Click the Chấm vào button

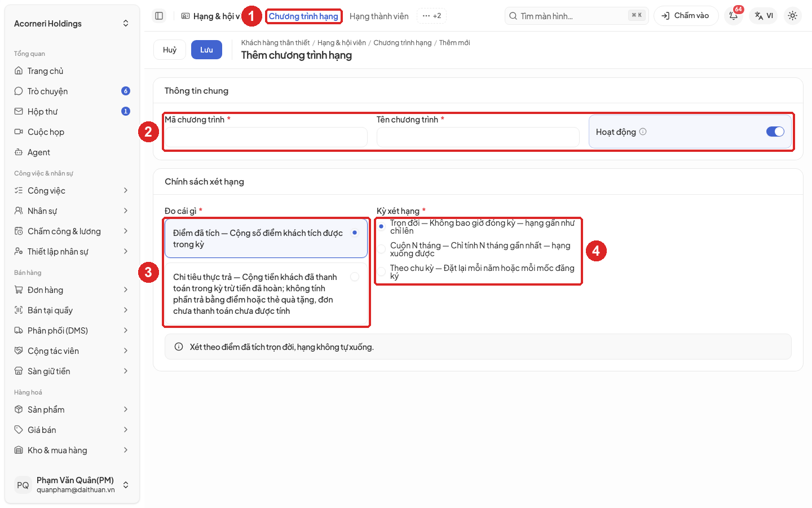pos(686,16)
